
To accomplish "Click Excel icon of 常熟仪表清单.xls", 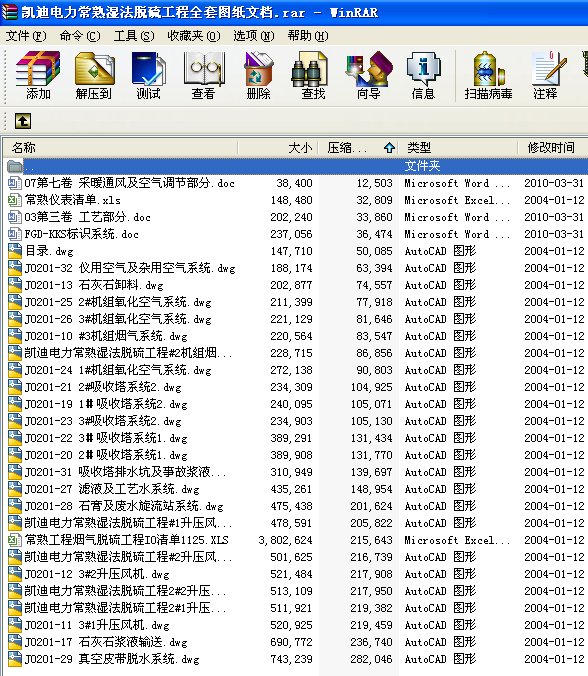I will pos(14,200).
